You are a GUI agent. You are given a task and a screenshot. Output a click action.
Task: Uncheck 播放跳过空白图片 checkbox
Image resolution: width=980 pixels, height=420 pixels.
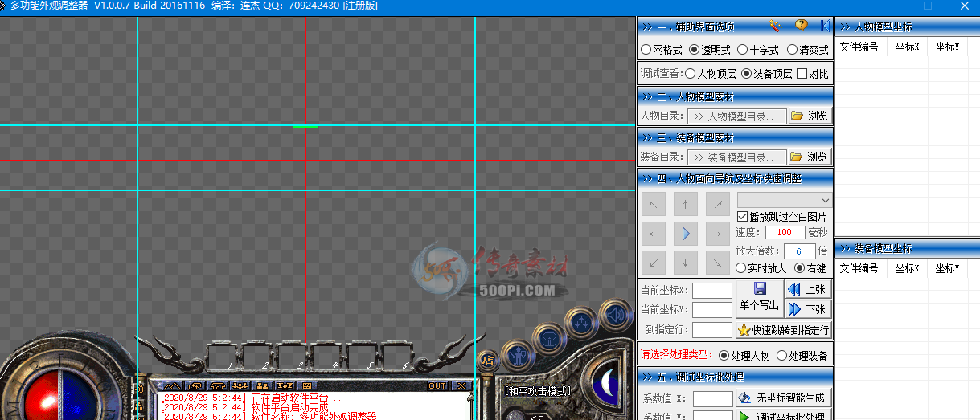[x=781, y=217]
